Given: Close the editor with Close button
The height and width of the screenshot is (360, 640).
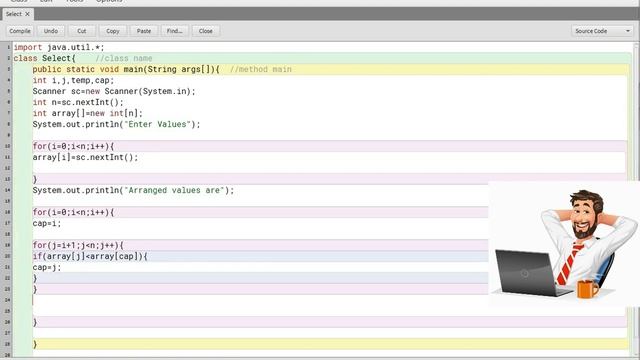Looking at the screenshot, I should (x=206, y=31).
